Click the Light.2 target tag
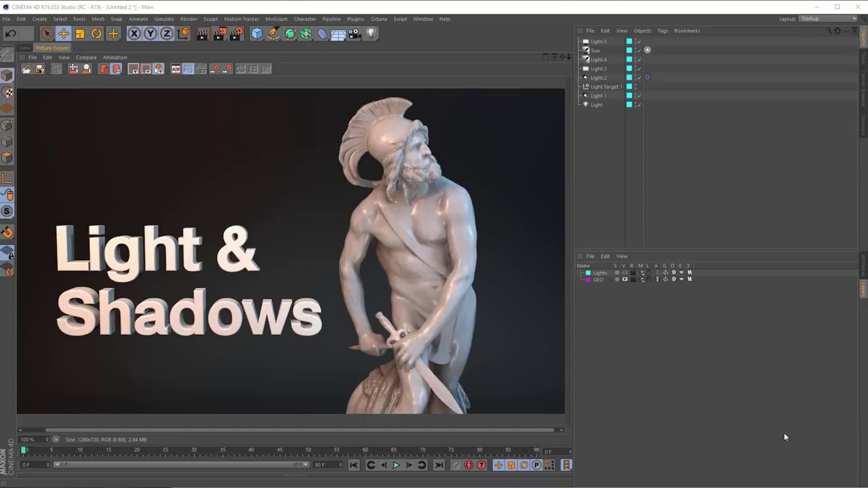Image resolution: width=868 pixels, height=488 pixels. click(x=648, y=77)
